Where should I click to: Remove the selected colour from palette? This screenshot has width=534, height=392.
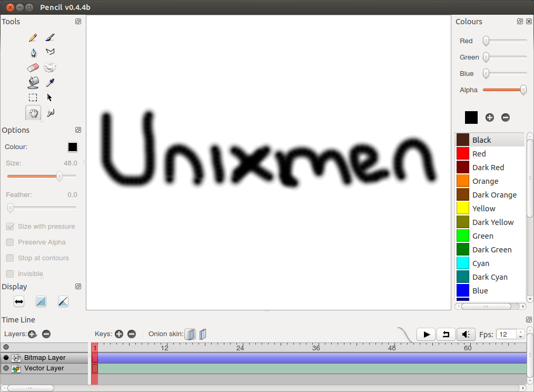[506, 117]
